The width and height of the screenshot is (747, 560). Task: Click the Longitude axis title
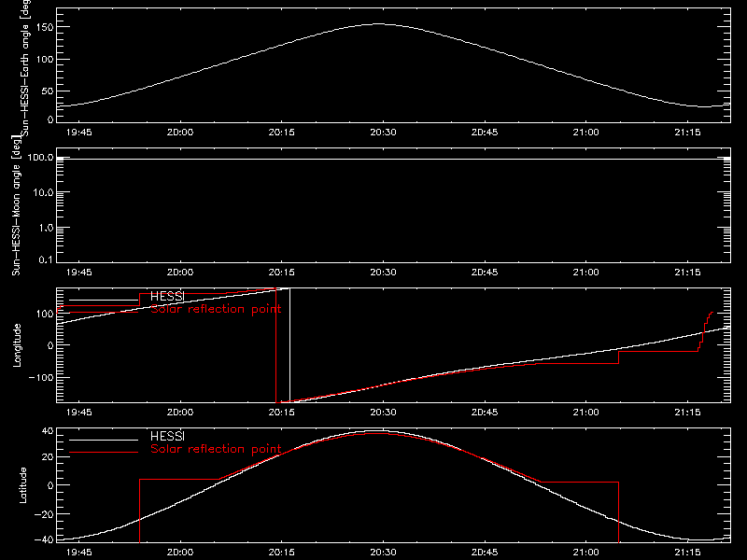(17, 345)
